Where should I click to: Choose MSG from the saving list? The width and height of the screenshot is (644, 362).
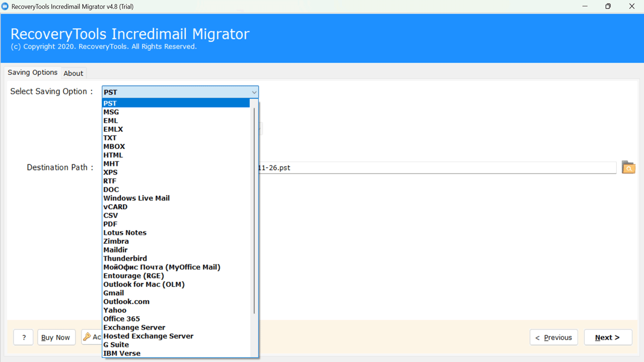coord(176,112)
